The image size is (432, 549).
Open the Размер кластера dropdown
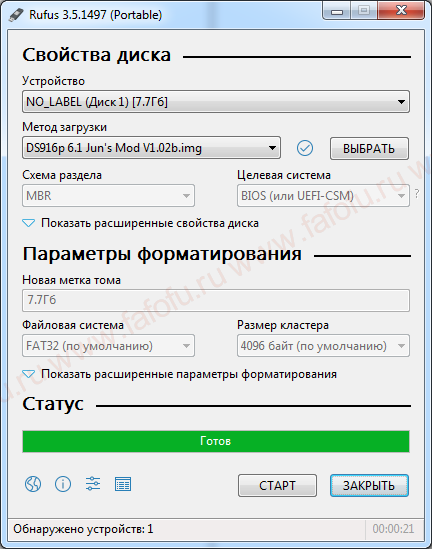click(323, 346)
